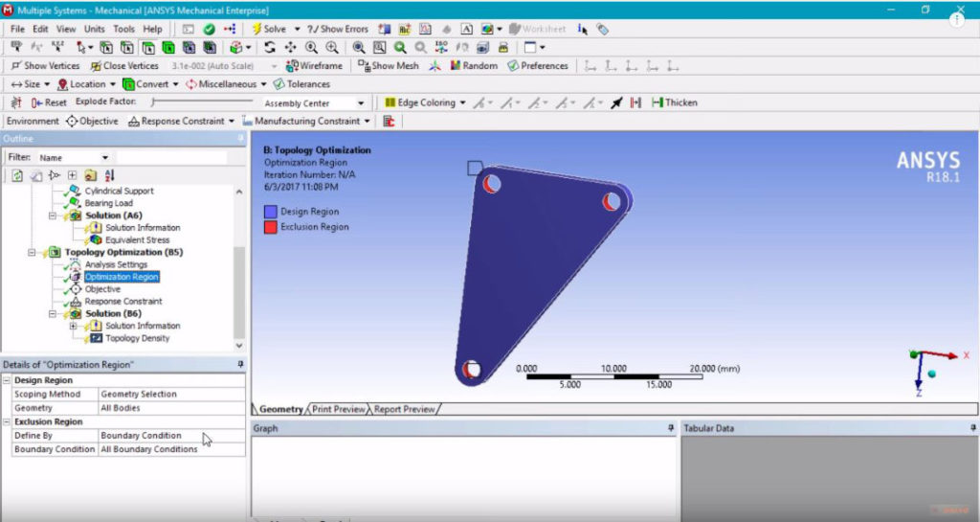Image resolution: width=980 pixels, height=522 pixels.
Task: Collapse the Exclusion Region details group
Action: (x=7, y=422)
